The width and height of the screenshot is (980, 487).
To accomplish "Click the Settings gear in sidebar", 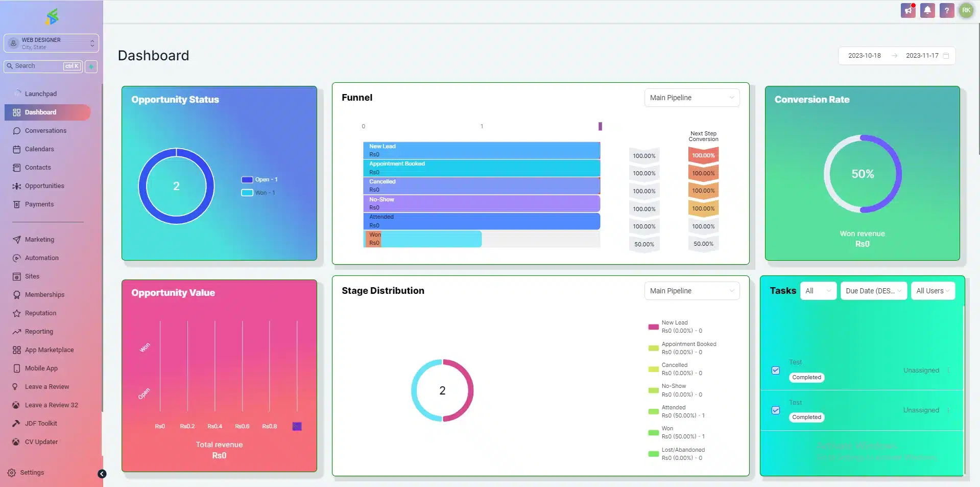I will pyautogui.click(x=12, y=473).
